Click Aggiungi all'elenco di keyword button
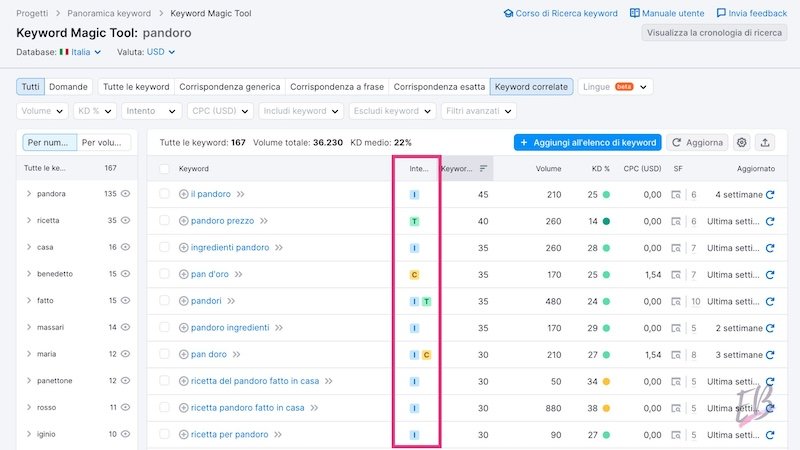This screenshot has height=450, width=800. [x=588, y=142]
